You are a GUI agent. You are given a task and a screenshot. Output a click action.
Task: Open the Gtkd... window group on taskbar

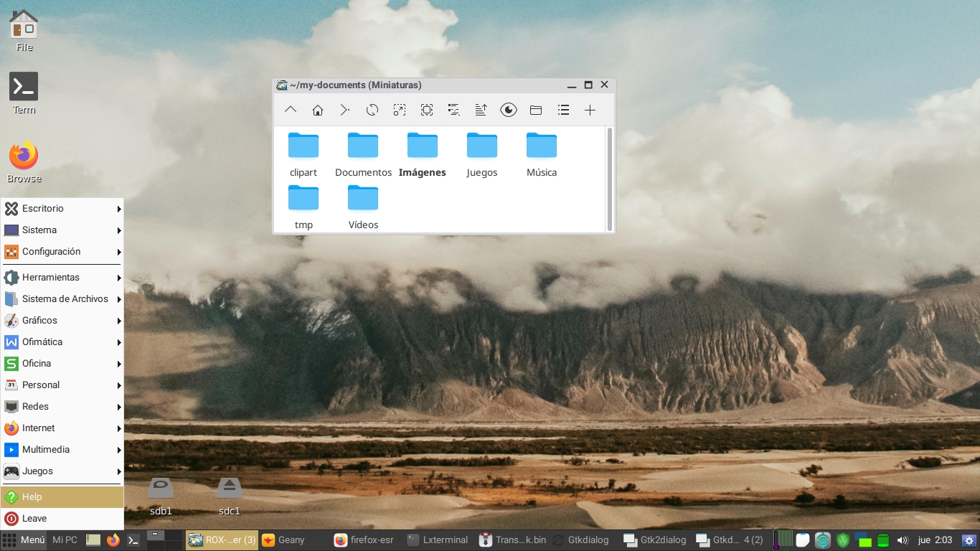728,540
